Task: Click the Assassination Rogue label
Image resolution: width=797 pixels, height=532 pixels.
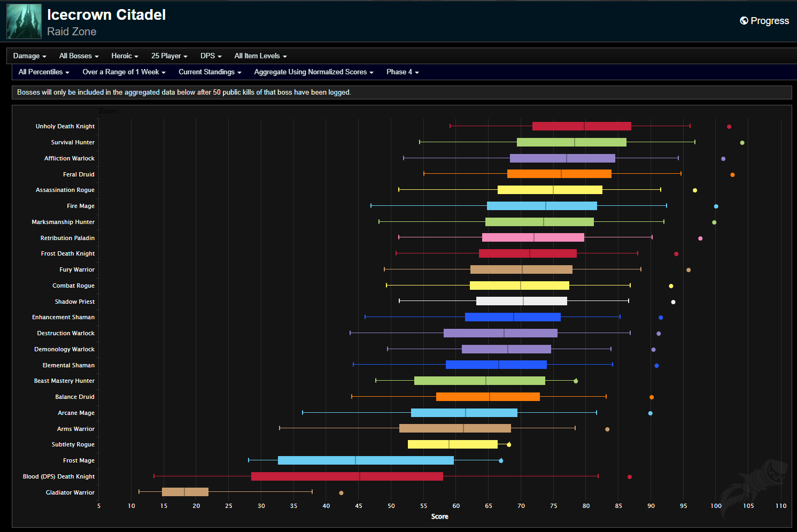Action: click(x=65, y=190)
